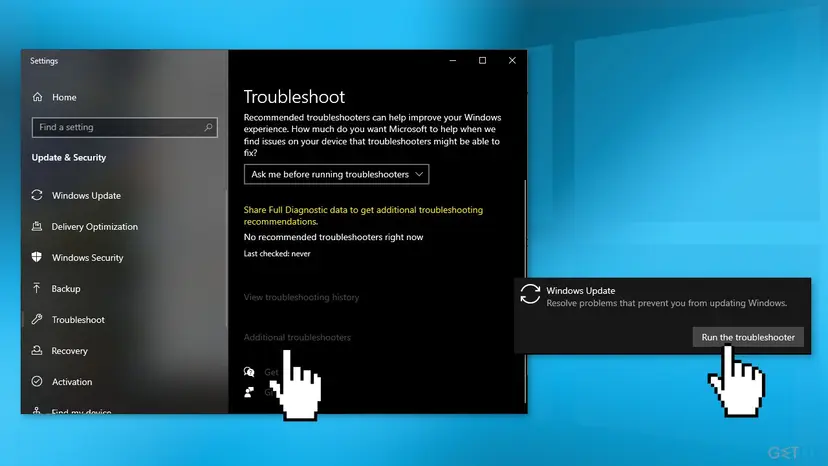Image resolution: width=828 pixels, height=466 pixels.
Task: Select Backup in the sidebar
Action: (65, 288)
